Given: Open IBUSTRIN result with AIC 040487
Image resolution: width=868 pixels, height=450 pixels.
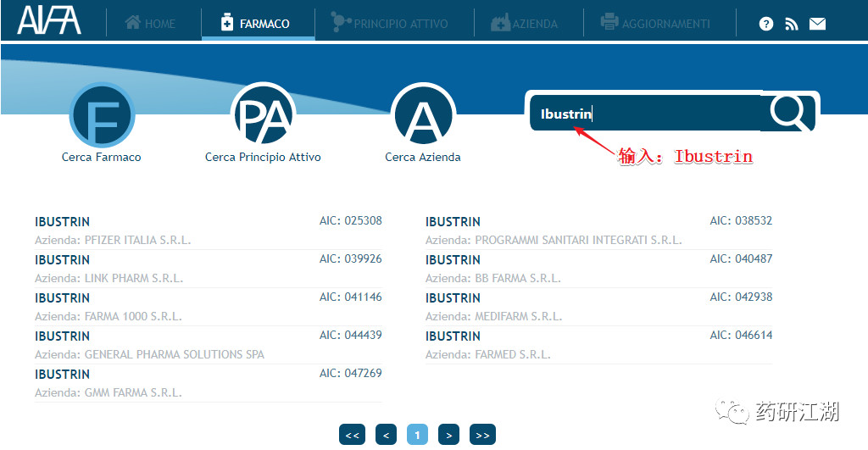Looking at the screenshot, I should [x=599, y=269].
